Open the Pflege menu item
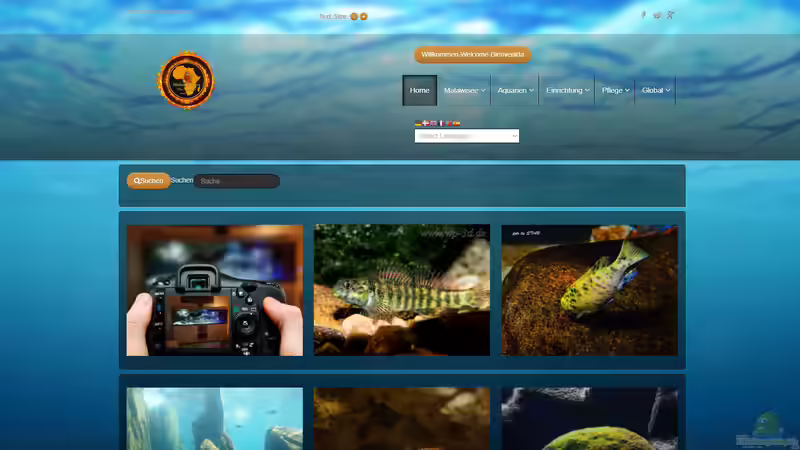The image size is (800, 450). 615,90
